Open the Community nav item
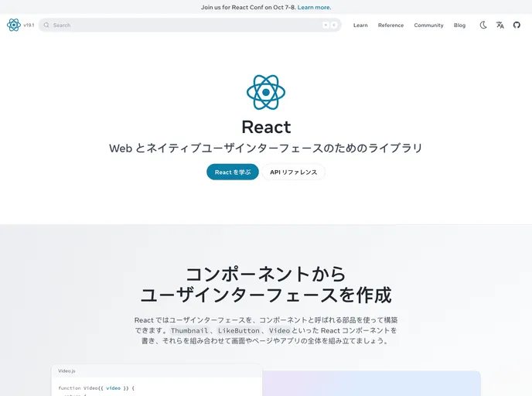 [x=428, y=25]
